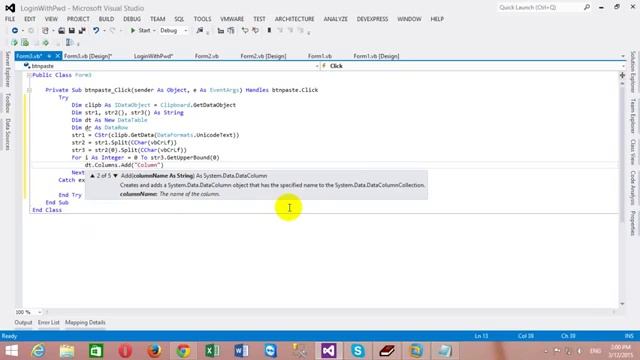Click the Navigate Backward arrow in toolbar
The width and height of the screenshot is (640, 360).
[x=15, y=31]
